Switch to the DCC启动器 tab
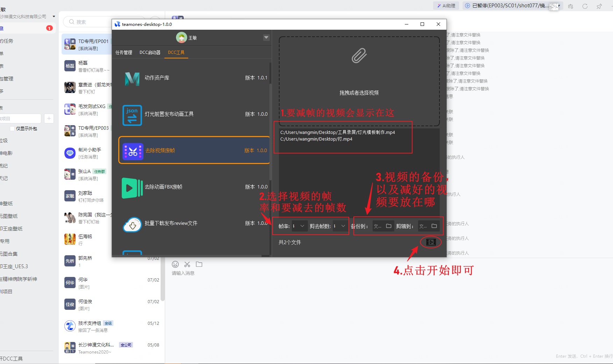Image resolution: width=613 pixels, height=364 pixels. point(150,52)
